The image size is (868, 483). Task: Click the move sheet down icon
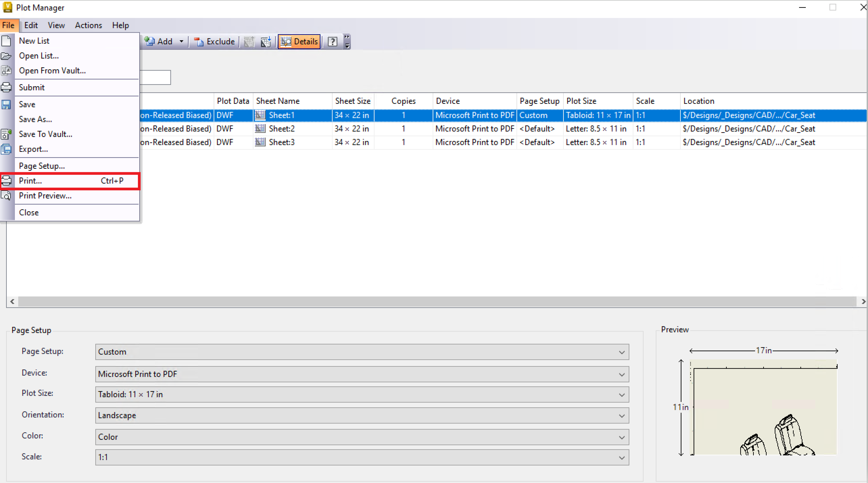[x=266, y=42]
